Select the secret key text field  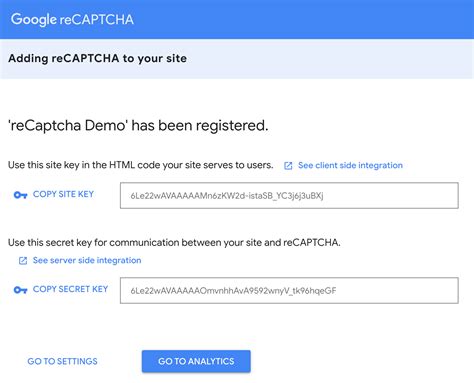tap(289, 290)
